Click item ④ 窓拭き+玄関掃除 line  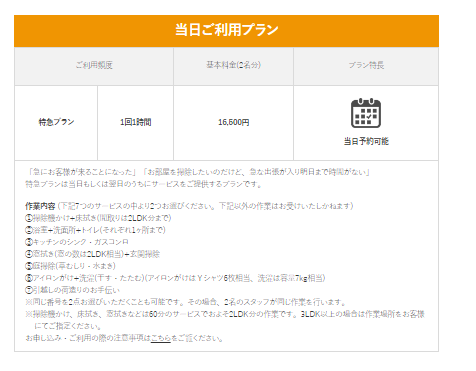pyautogui.click(x=93, y=254)
